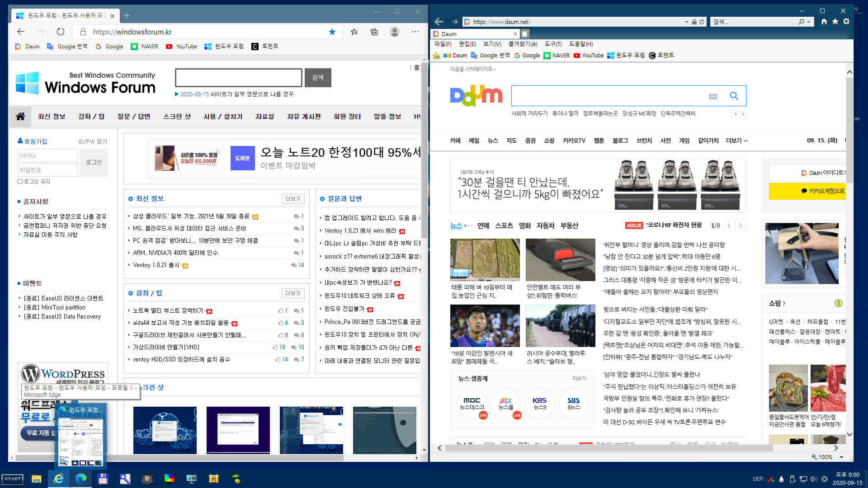The width and height of the screenshot is (868, 488).
Task: Refresh the Daum page in Internet Explorer
Action: (702, 22)
